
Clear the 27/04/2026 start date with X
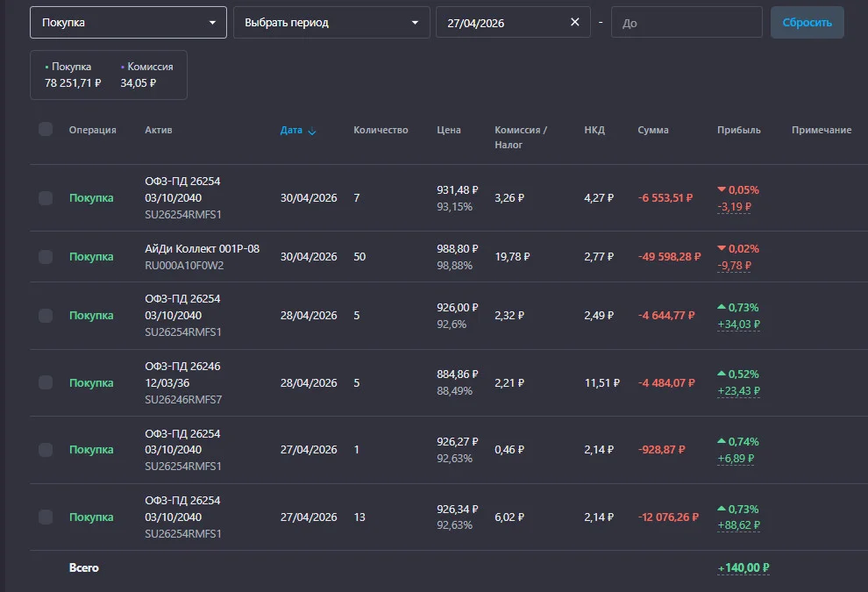(x=574, y=22)
